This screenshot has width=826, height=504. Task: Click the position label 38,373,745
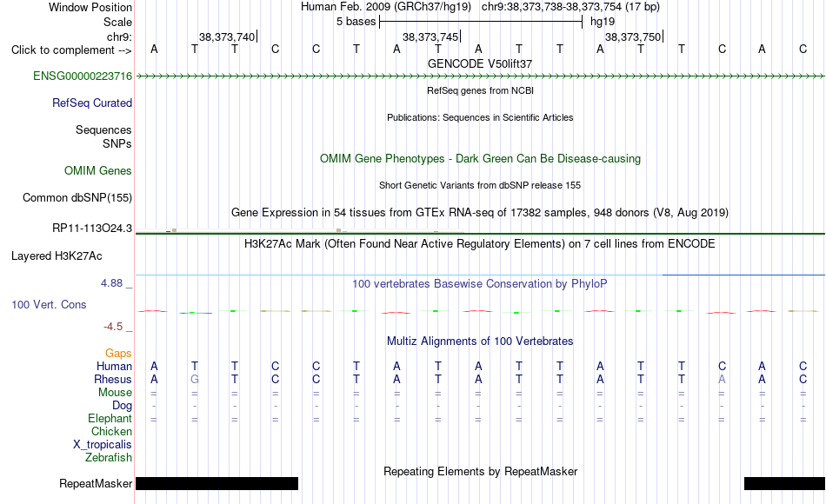click(x=430, y=36)
